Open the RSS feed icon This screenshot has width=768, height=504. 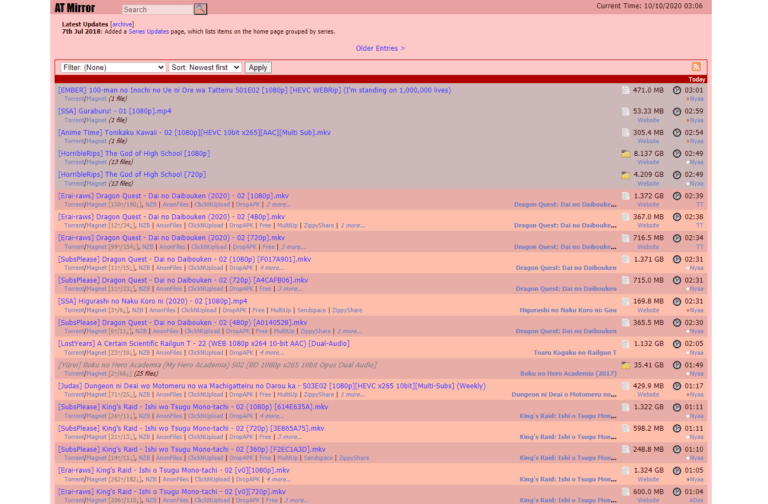[697, 67]
